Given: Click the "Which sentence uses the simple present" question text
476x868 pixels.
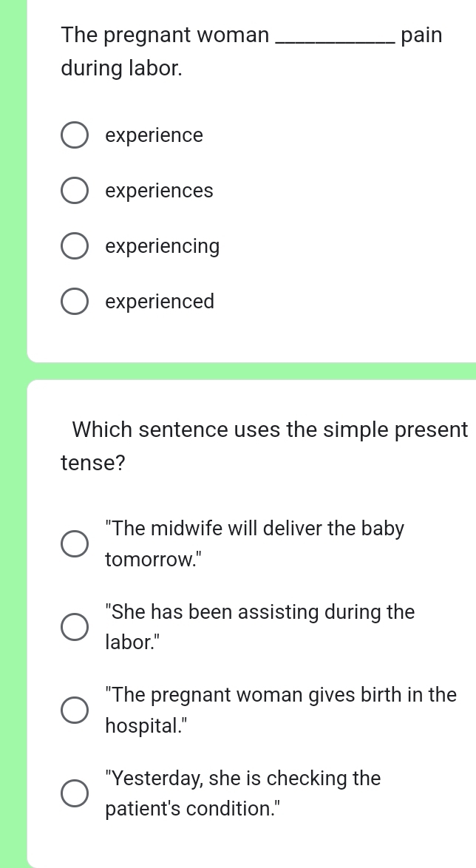Looking at the screenshot, I should 270,430.
